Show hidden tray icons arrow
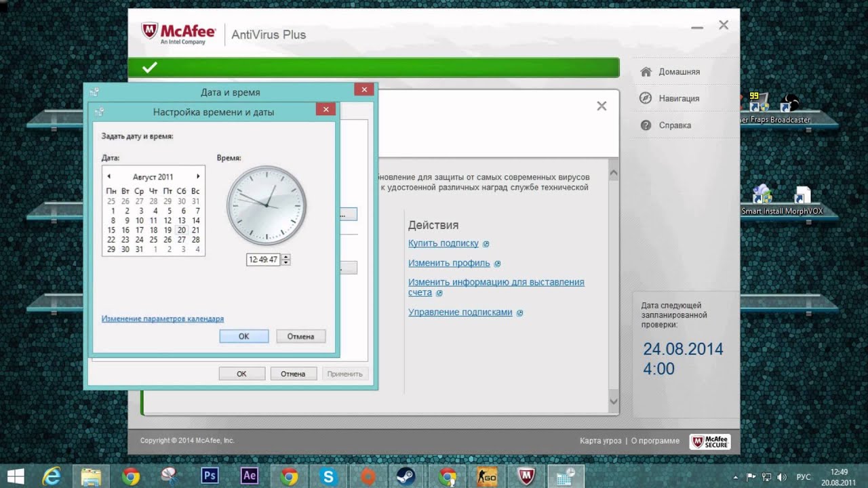This screenshot has height=488, width=868. pos(737,476)
